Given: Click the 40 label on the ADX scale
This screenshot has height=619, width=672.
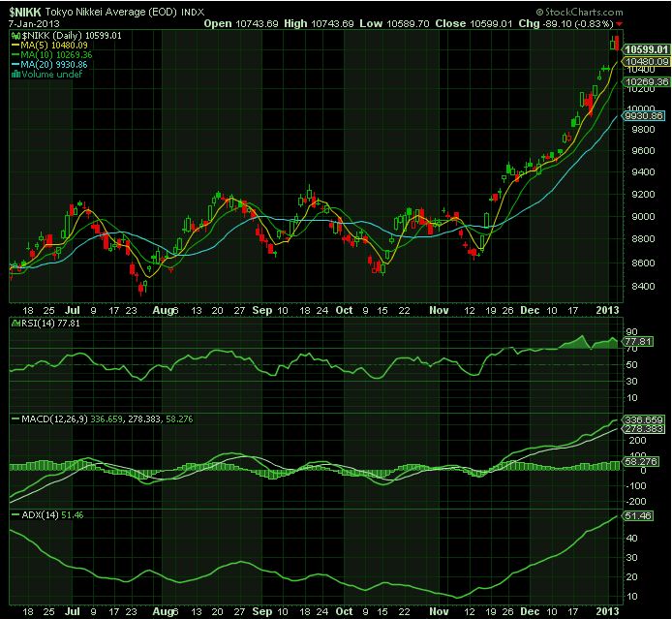Looking at the screenshot, I should (x=631, y=539).
